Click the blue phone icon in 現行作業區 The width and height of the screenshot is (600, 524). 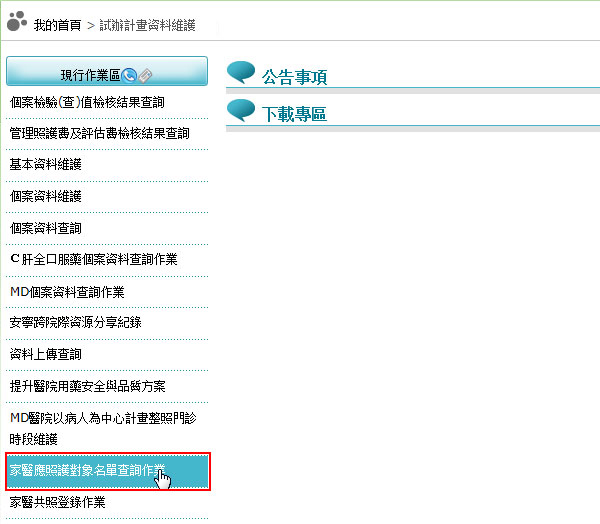coord(129,75)
